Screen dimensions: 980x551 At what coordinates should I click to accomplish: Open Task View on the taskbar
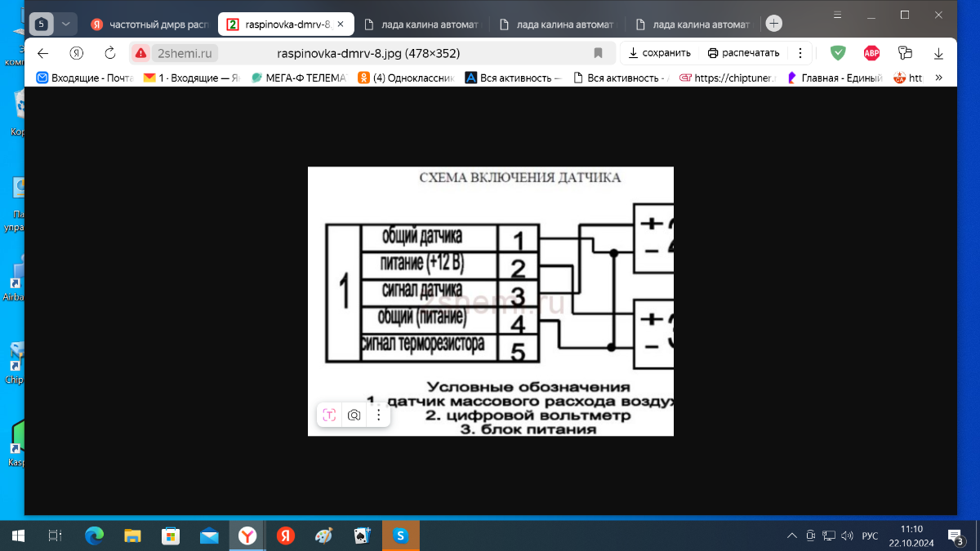click(x=56, y=535)
